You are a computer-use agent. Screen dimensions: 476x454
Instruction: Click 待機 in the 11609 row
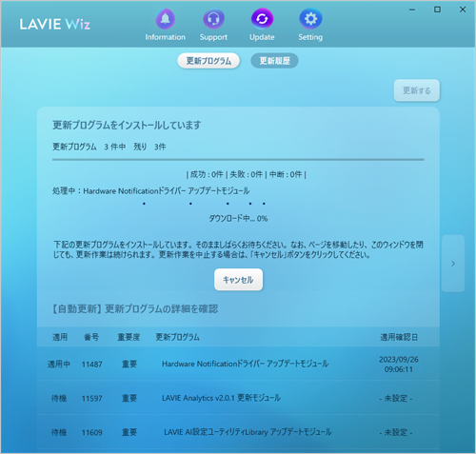59,432
